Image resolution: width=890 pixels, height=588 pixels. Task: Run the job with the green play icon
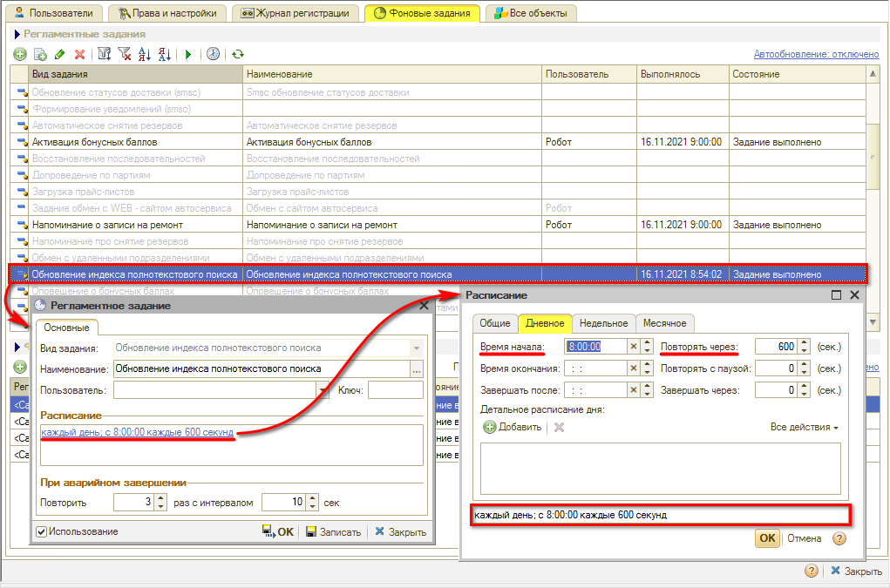click(x=187, y=55)
